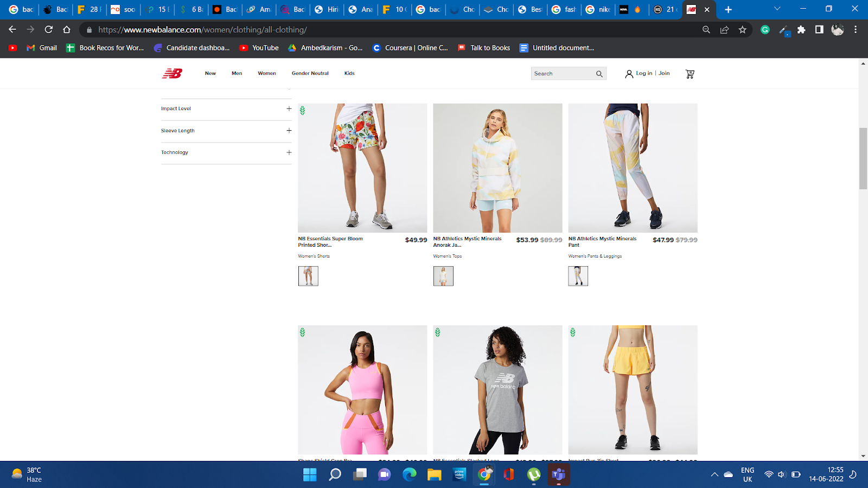
Task: Open Microsoft Teams from the taskbar
Action: tap(559, 474)
